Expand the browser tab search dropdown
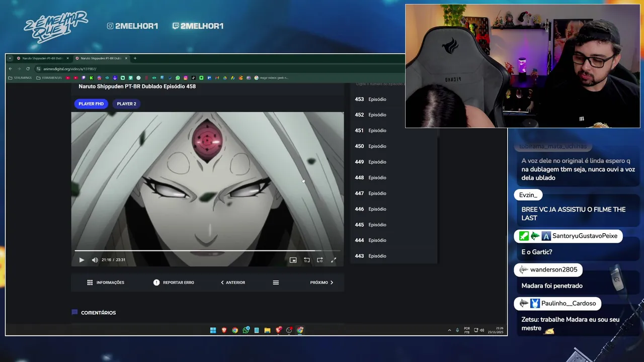The height and width of the screenshot is (362, 644). click(10, 58)
